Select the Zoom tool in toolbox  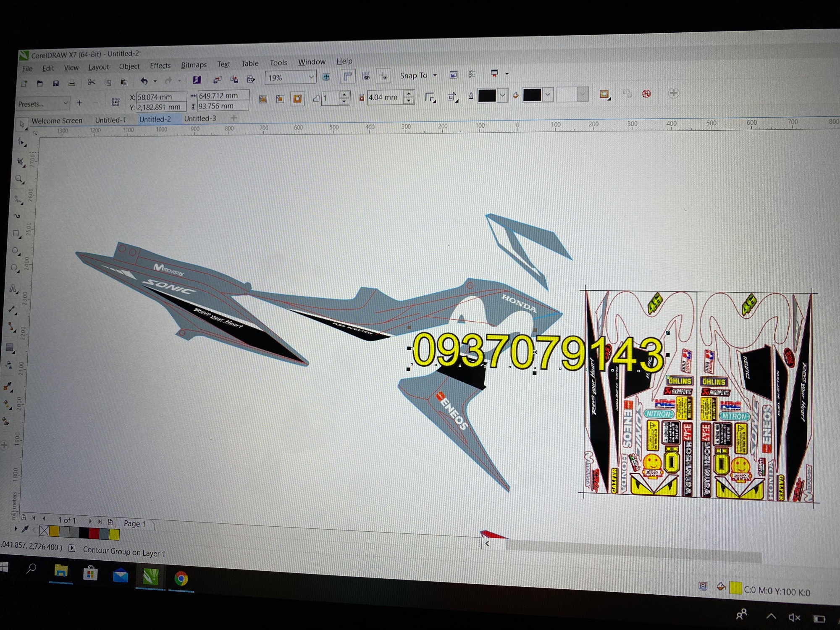19,179
